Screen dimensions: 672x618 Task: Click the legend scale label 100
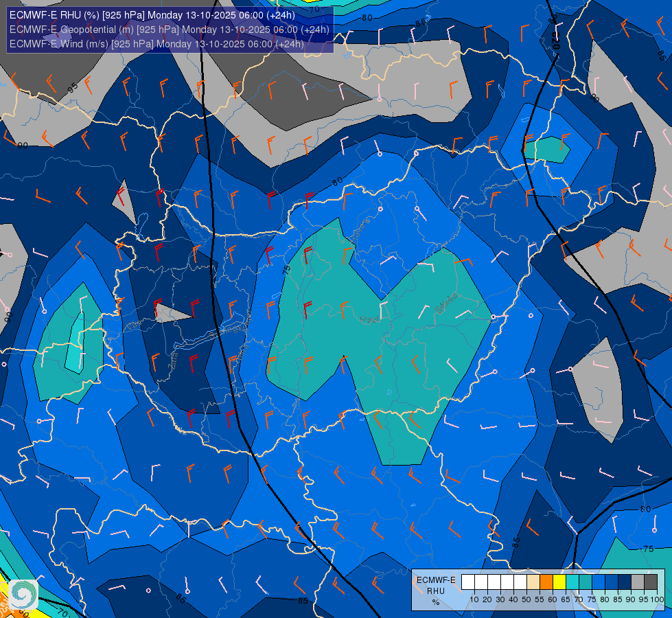pos(657,600)
